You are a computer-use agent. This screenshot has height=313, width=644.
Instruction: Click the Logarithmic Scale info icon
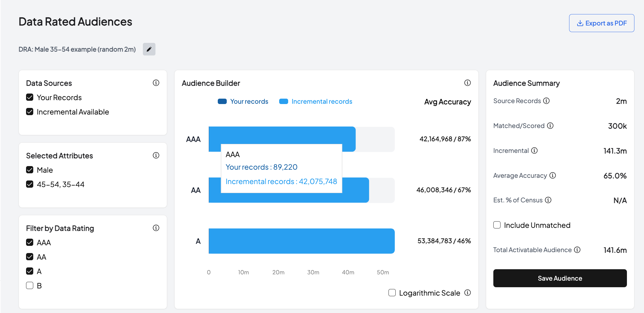point(468,293)
